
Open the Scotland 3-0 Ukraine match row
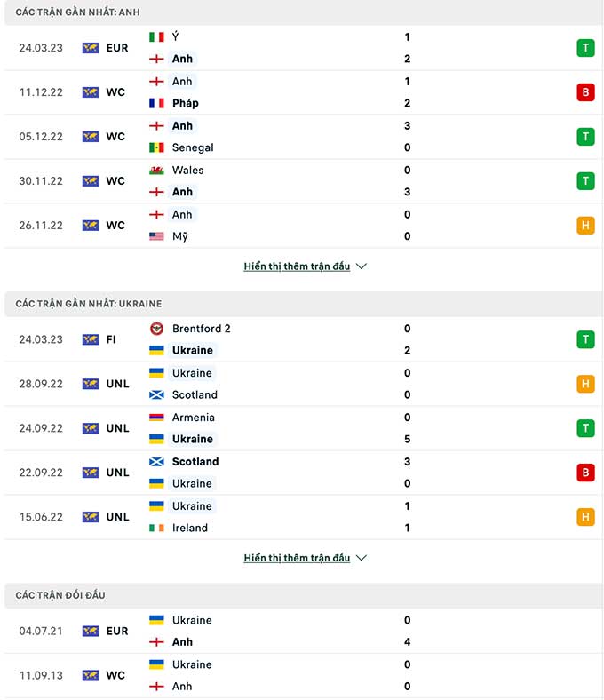(304, 473)
